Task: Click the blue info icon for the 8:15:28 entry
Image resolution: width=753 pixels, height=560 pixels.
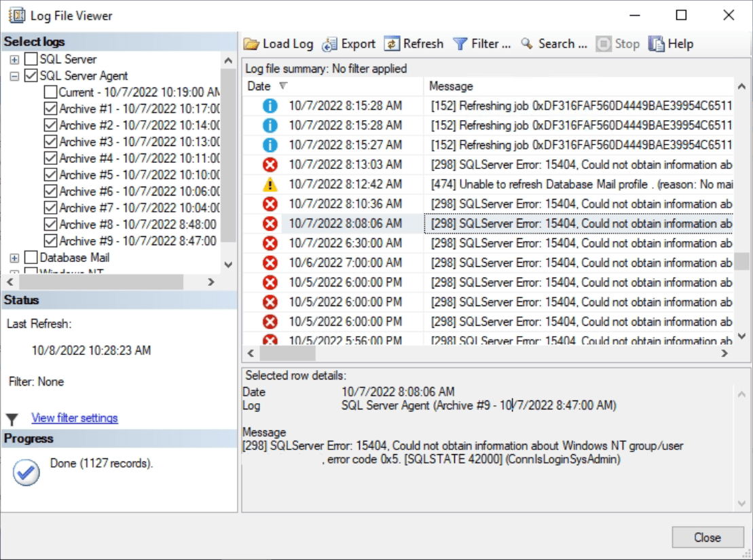Action: point(271,105)
